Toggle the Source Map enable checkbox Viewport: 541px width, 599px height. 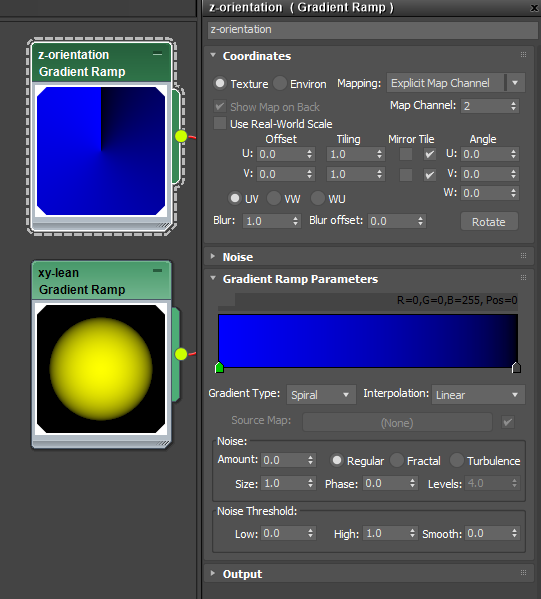click(508, 422)
